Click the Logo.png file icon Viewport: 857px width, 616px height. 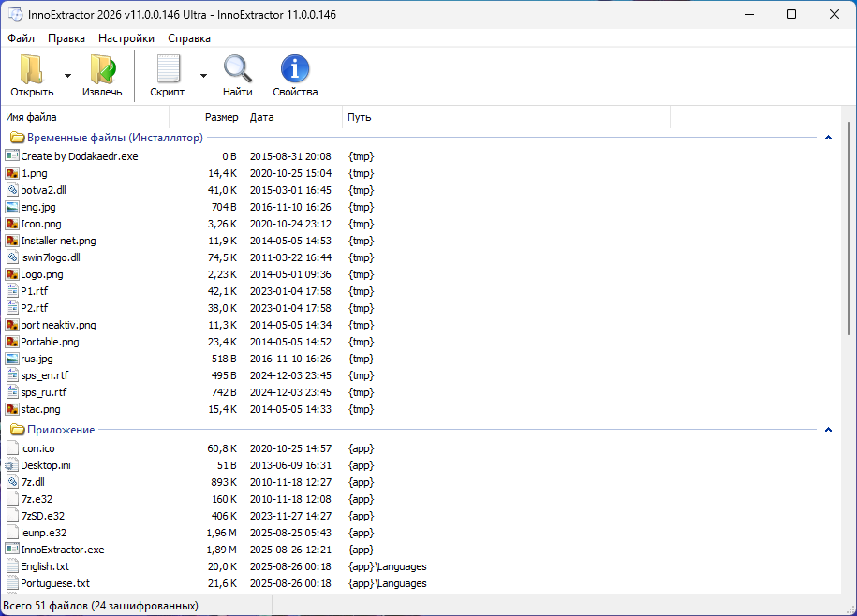click(x=12, y=274)
